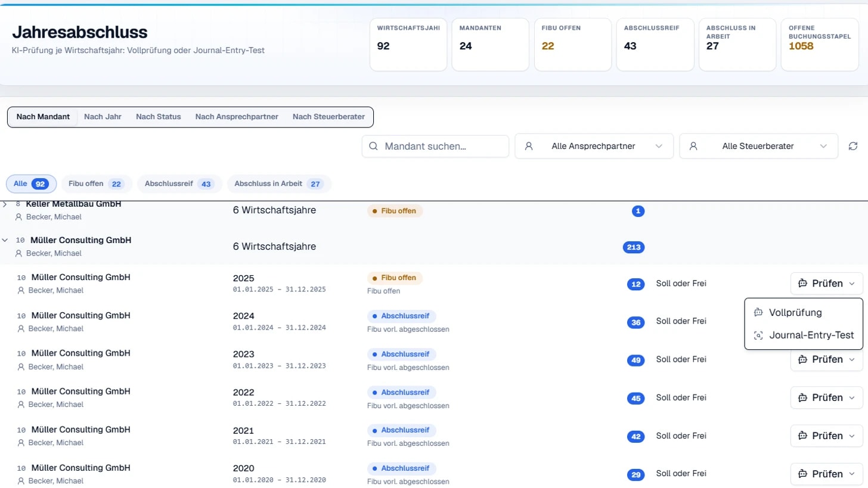Click the blue 45 badge in the 2022 row
This screenshot has width=868, height=488.
click(636, 399)
